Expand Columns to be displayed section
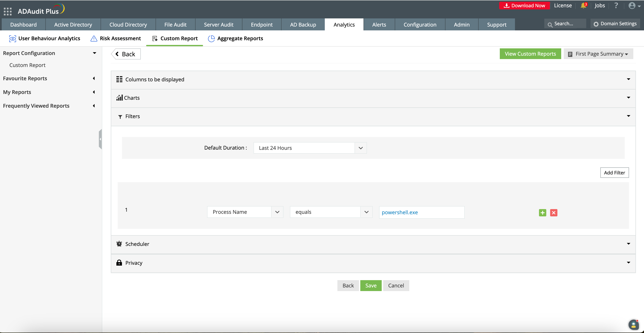This screenshot has width=644, height=333. click(628, 79)
